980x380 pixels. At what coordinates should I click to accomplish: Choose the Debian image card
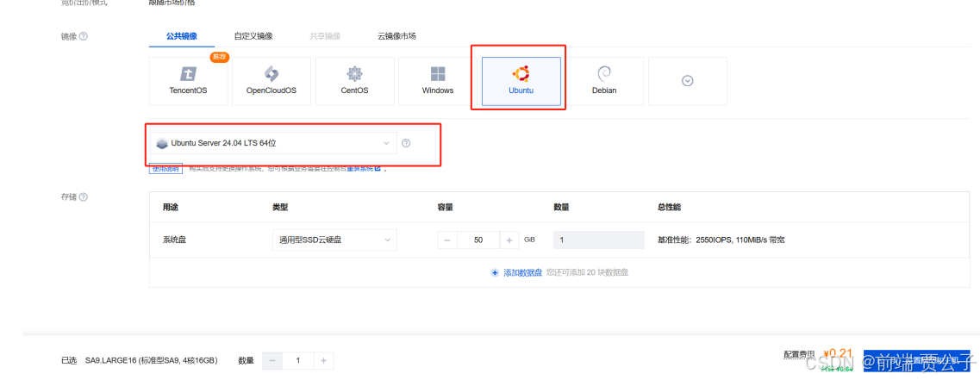coord(604,81)
